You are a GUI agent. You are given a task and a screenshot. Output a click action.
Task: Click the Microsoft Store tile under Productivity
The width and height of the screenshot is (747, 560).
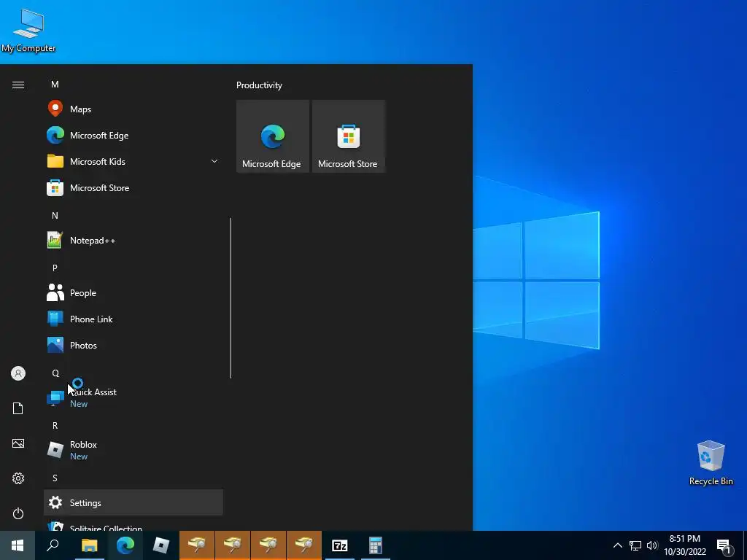pos(348,136)
